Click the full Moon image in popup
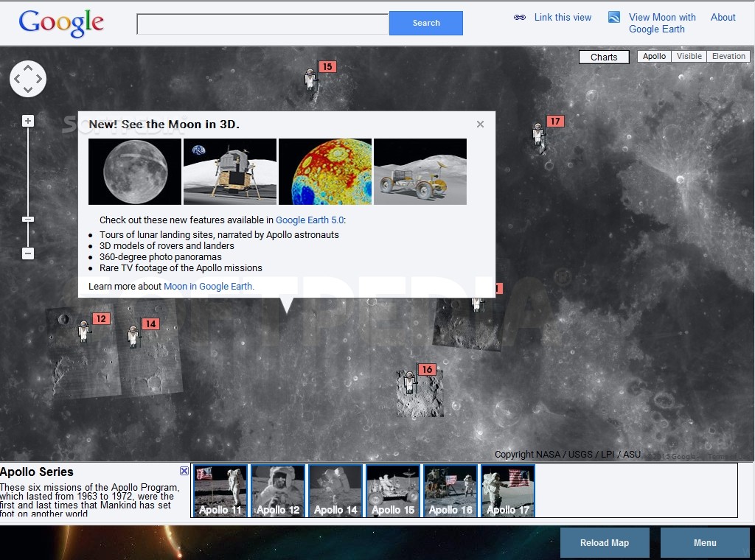 135,172
